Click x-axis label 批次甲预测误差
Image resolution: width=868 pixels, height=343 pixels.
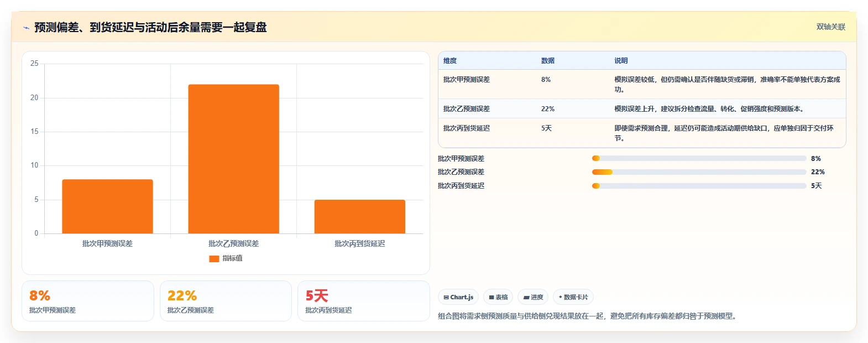[107, 243]
